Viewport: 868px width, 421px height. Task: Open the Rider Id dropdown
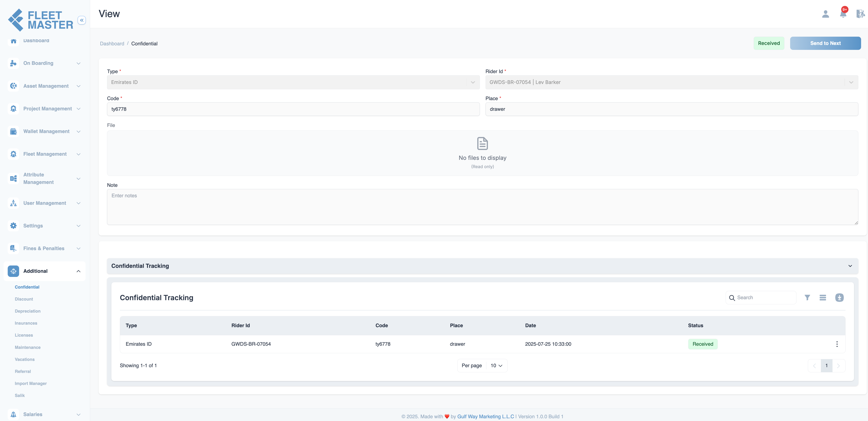tap(672, 82)
